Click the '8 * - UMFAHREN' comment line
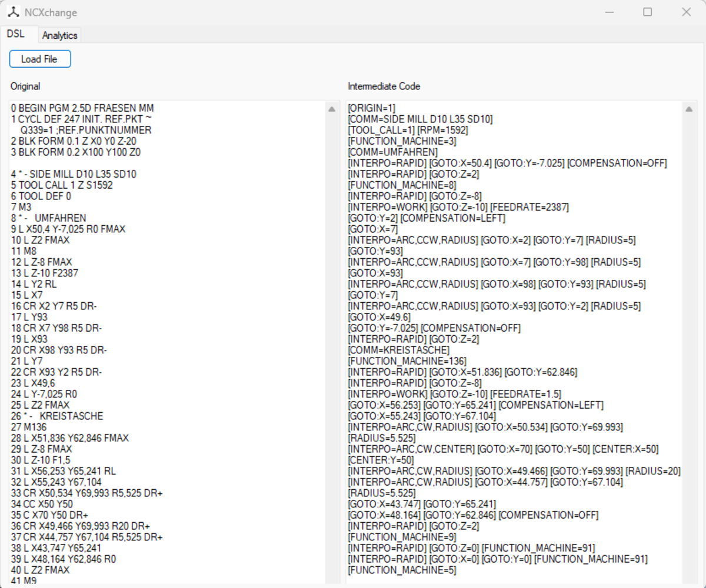The width and height of the screenshot is (706, 588). click(x=48, y=218)
